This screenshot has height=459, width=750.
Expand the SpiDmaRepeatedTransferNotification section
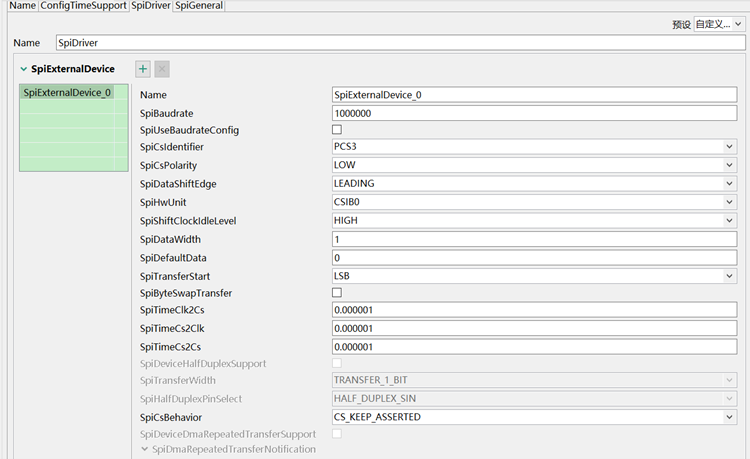tap(146, 450)
